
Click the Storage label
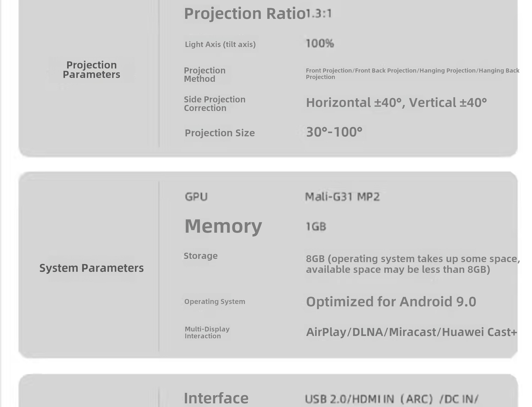coord(200,256)
